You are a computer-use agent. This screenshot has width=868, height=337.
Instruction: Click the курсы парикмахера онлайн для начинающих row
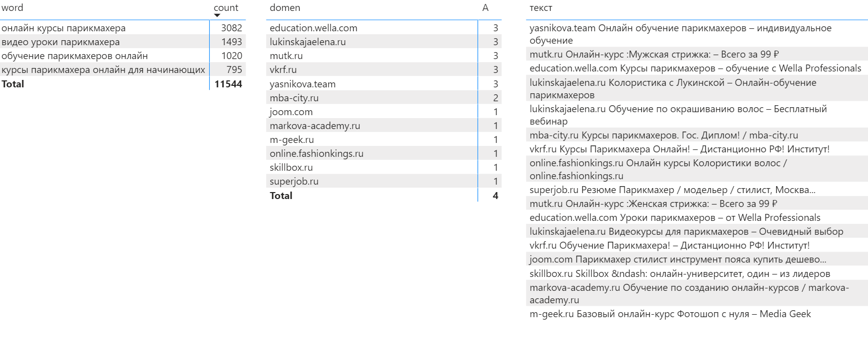[x=103, y=70]
